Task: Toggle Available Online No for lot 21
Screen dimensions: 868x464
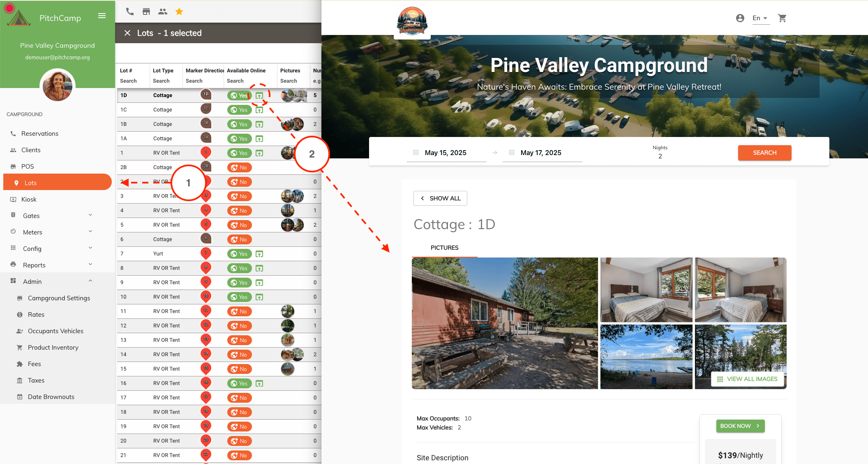Action: (x=239, y=455)
